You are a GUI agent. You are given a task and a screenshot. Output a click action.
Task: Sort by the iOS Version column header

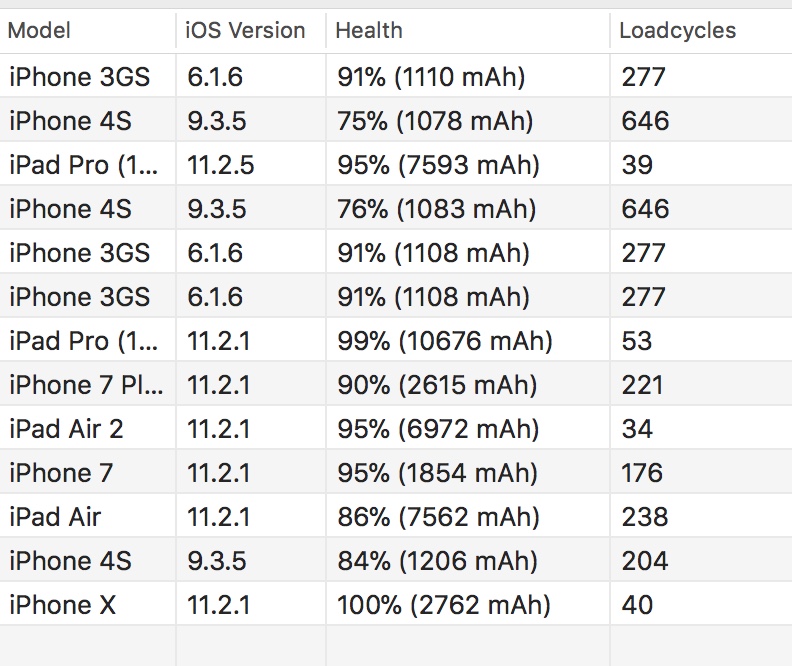coord(251,30)
